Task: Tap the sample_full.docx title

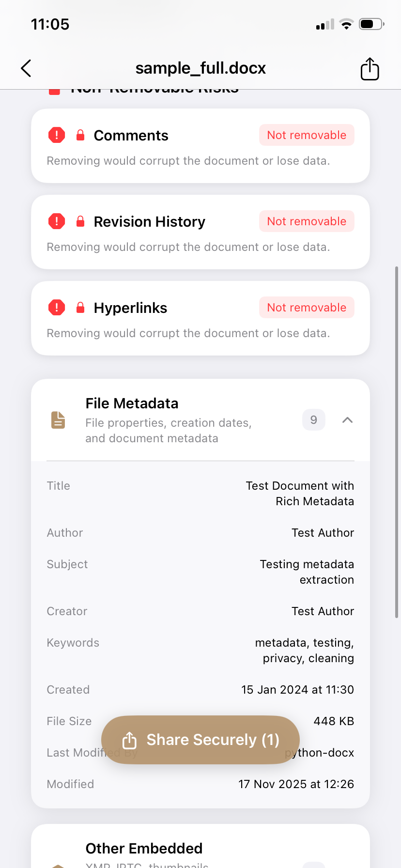Action: (x=200, y=68)
